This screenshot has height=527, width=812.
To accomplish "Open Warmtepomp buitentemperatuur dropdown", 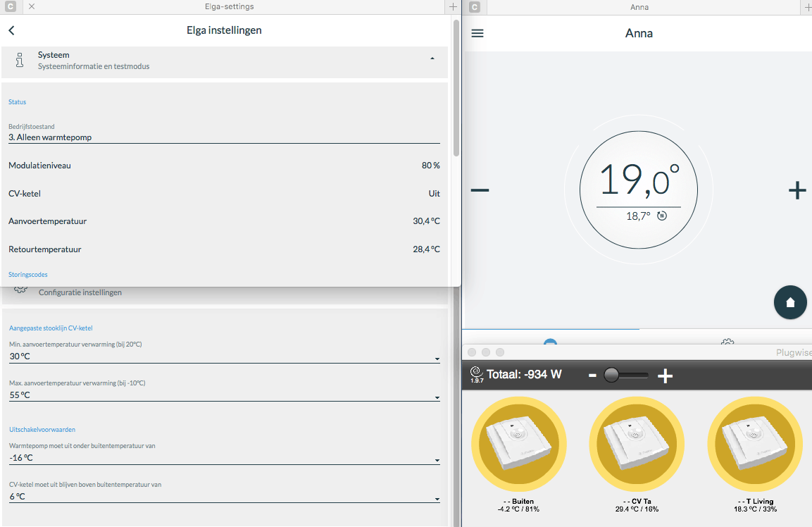I will (x=224, y=458).
